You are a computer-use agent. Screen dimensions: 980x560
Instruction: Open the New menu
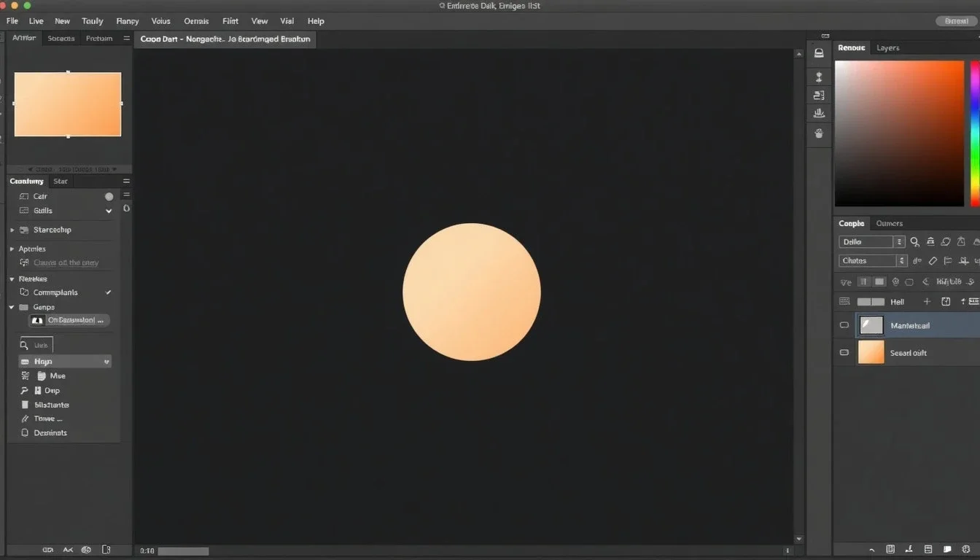click(x=63, y=21)
